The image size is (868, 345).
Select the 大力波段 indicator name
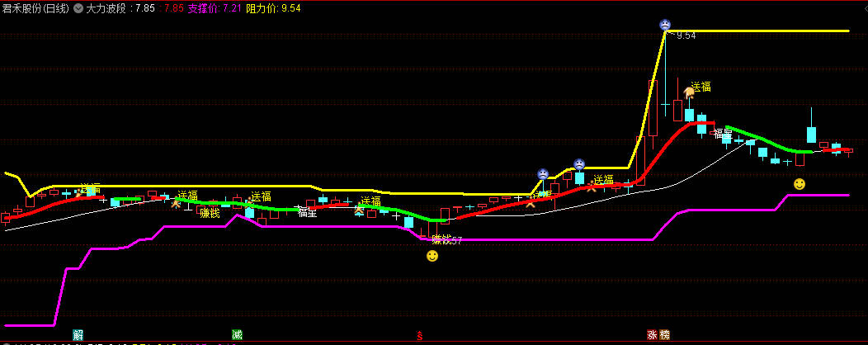click(x=106, y=9)
